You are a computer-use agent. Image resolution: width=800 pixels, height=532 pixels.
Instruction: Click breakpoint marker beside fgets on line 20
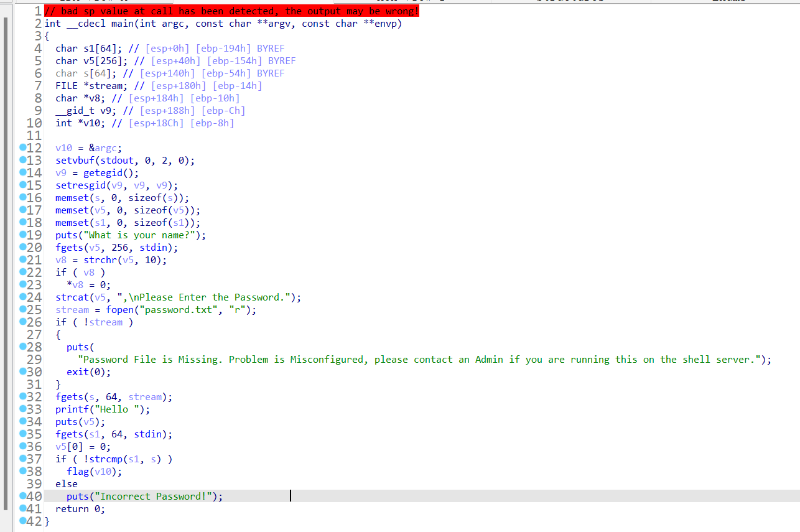click(22, 248)
